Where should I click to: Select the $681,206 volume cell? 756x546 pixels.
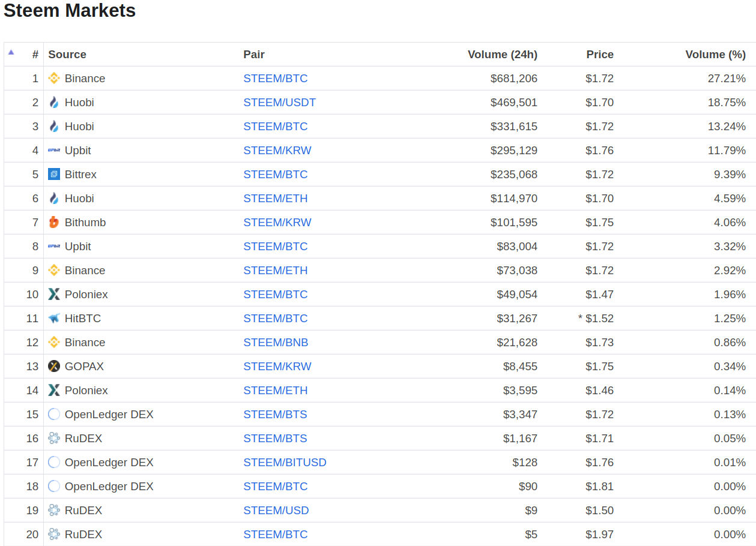(514, 78)
